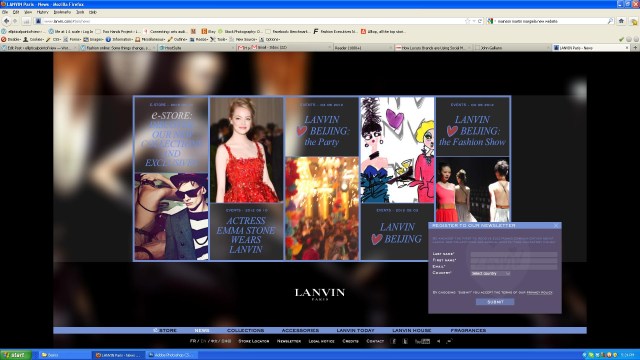
Task: Open the Lanvin Twitter icon in the footer
Action: pos(405,341)
